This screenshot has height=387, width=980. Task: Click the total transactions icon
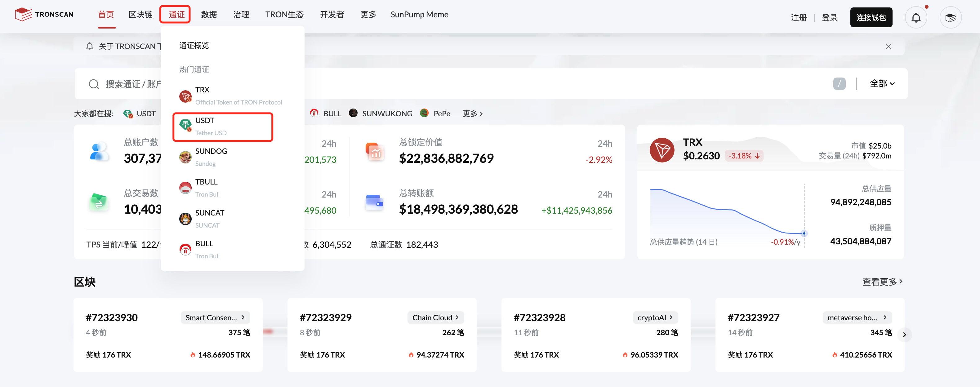pos(99,202)
